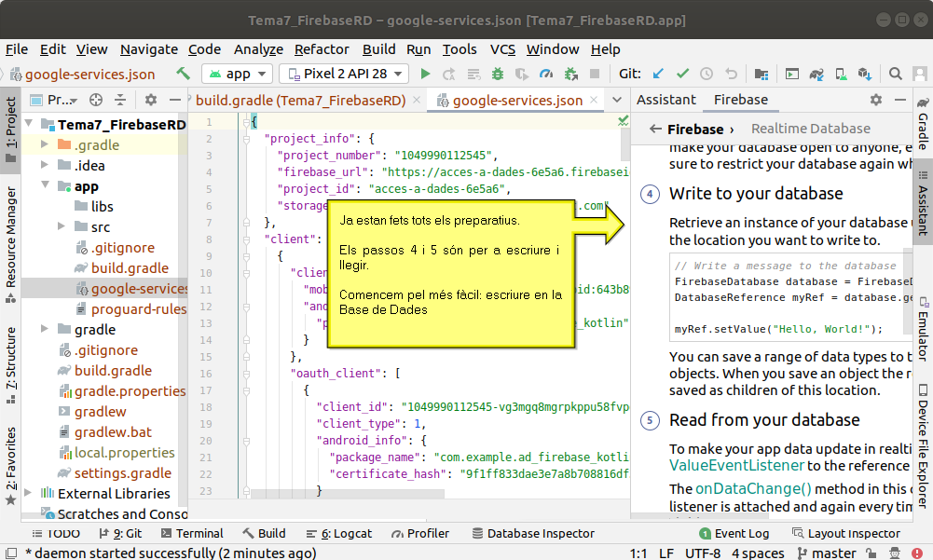Expand External Libraries node
The image size is (933, 560).
(x=28, y=493)
